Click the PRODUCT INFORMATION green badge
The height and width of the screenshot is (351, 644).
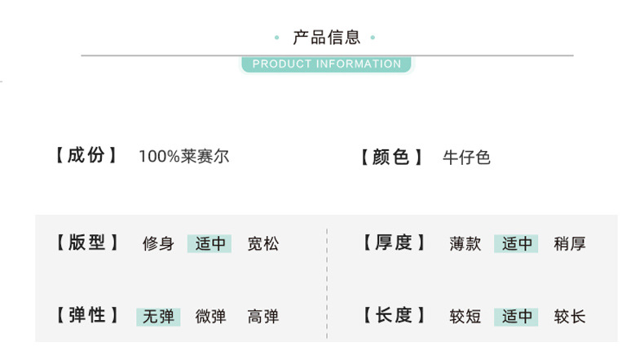pos(327,64)
